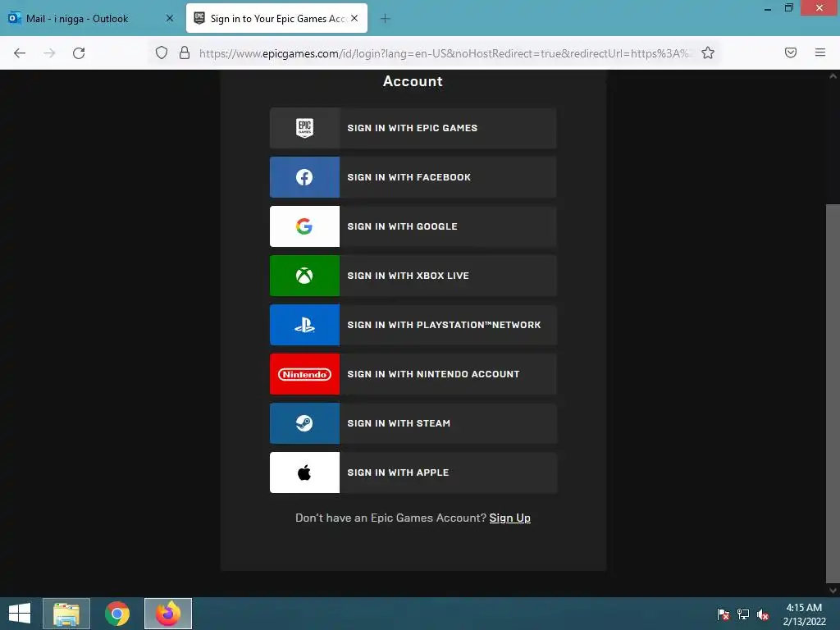Open the Save to Pocket icon
840x630 pixels.
[x=790, y=52]
